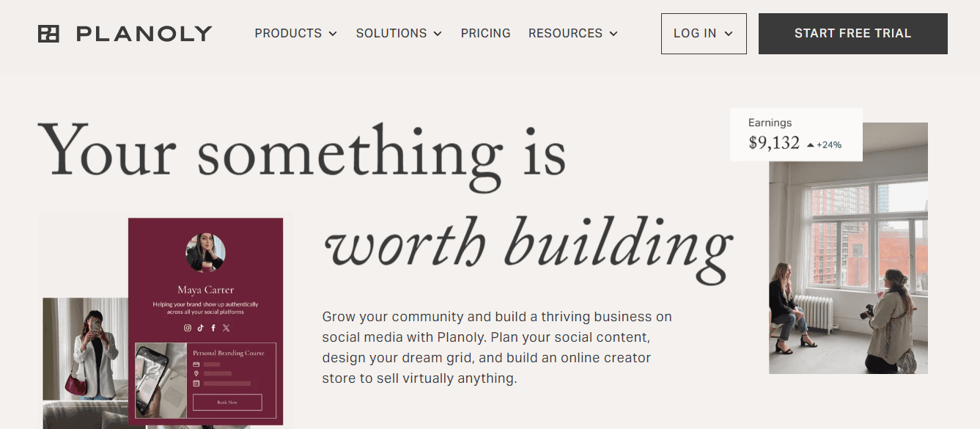
Task: Open the Log In dropdown
Action: [704, 34]
